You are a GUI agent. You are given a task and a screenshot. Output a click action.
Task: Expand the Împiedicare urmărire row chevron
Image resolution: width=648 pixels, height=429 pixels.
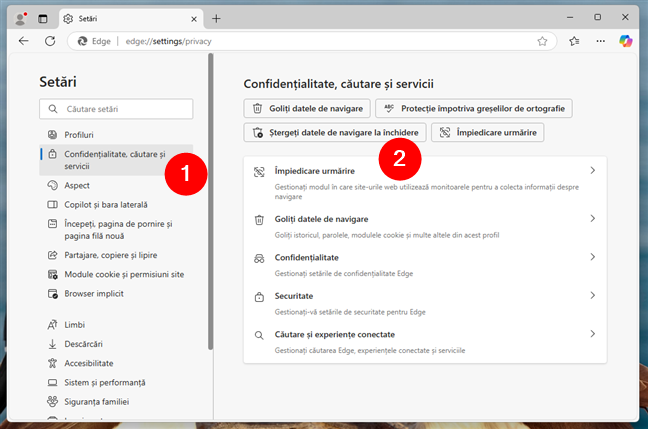593,170
